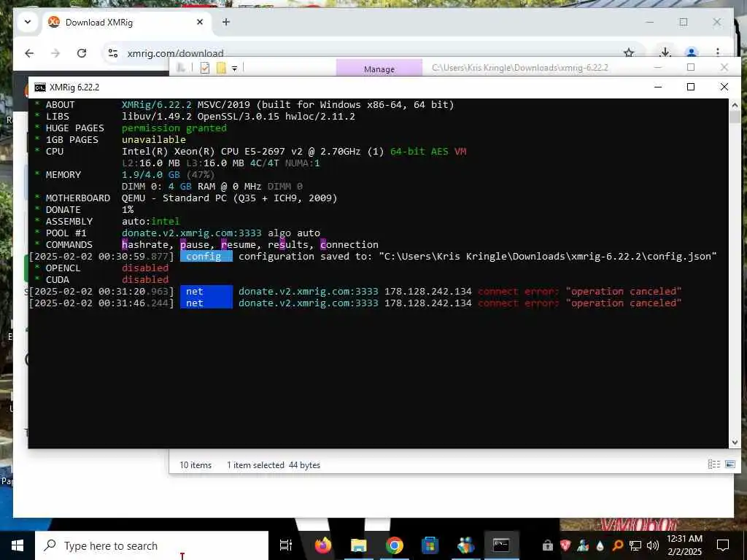Click the OPENCL 'disabled' text
Image resolution: width=747 pixels, height=560 pixels.
click(145, 268)
